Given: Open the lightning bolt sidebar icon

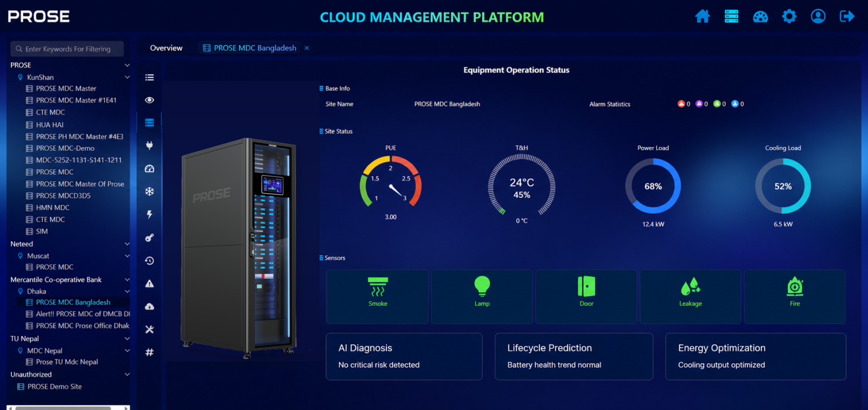Looking at the screenshot, I should click(x=150, y=215).
